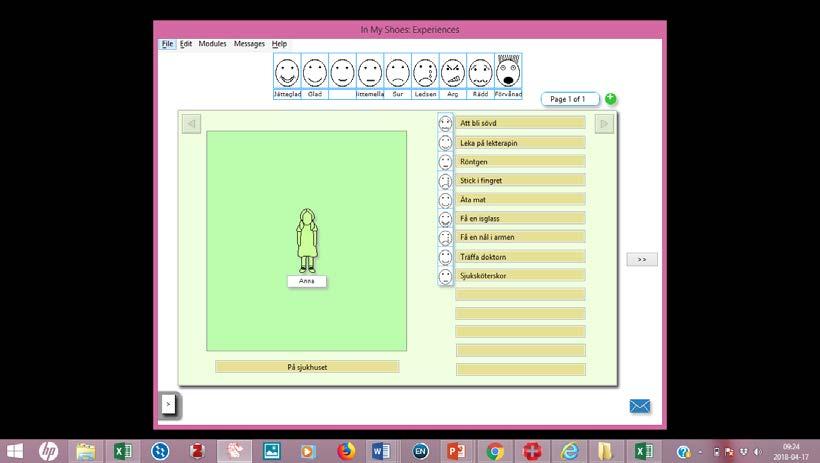Click the face next to Träffa doktorn
820x463 pixels.
445,257
